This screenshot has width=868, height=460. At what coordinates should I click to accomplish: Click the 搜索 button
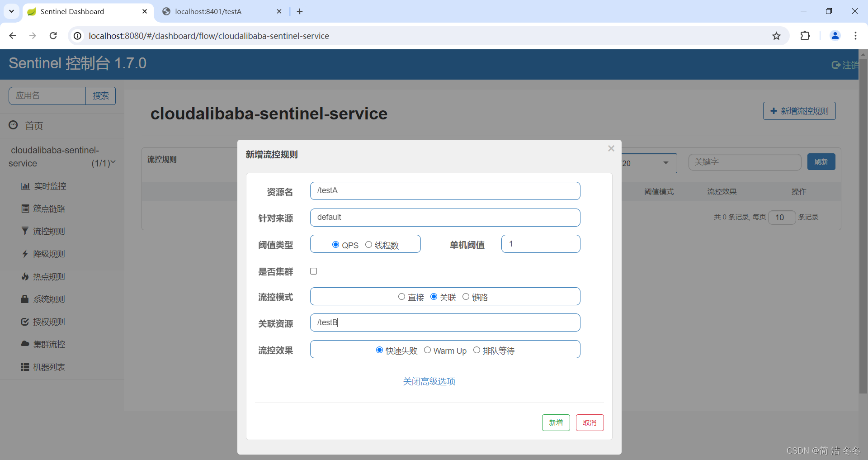pyautogui.click(x=101, y=96)
